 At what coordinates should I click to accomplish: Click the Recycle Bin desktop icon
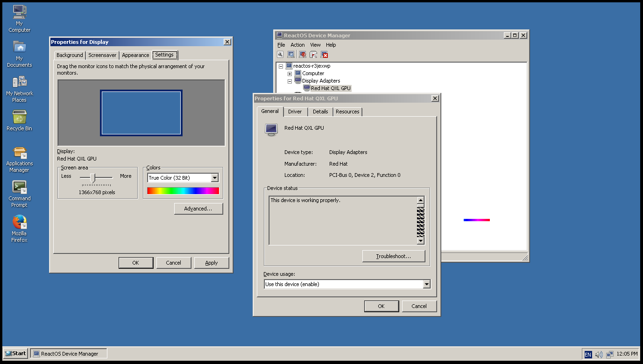coord(20,120)
